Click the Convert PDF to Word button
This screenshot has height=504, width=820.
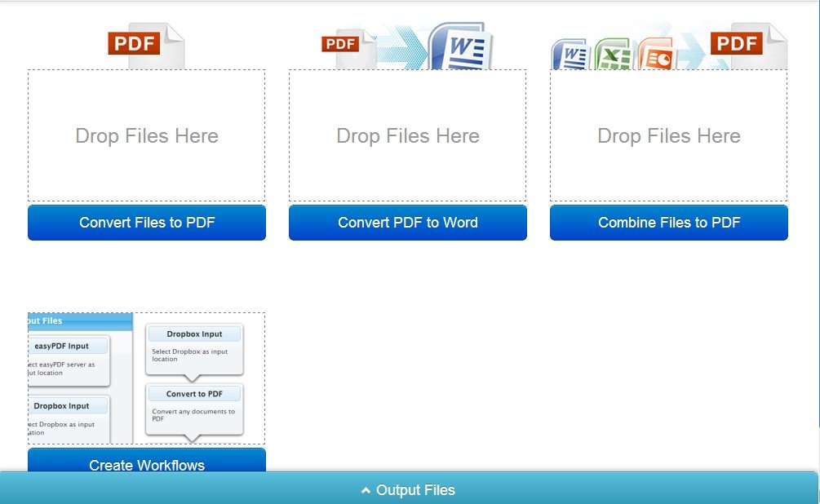click(x=407, y=223)
